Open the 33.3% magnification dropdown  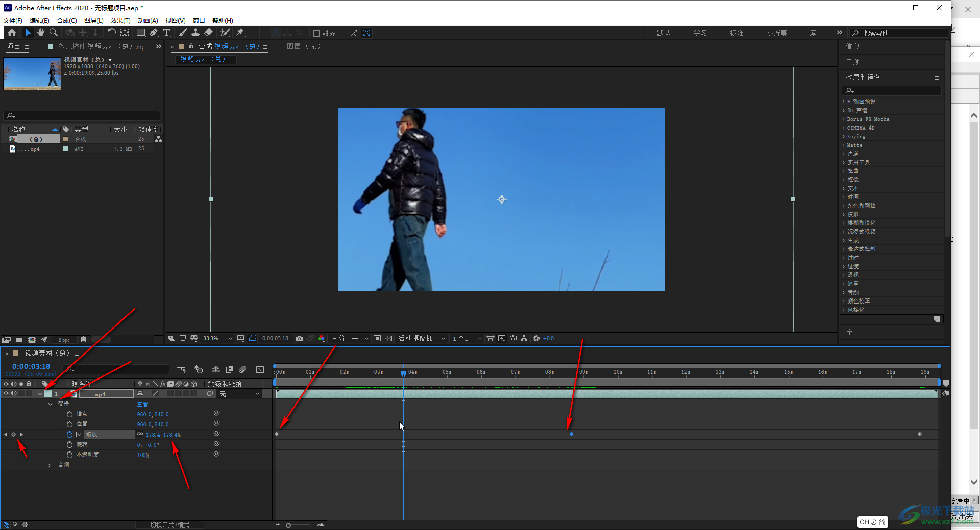pyautogui.click(x=217, y=339)
